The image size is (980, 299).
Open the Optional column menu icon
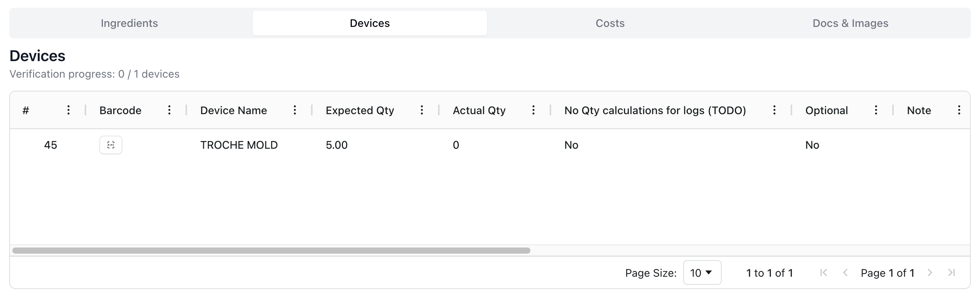tap(876, 110)
